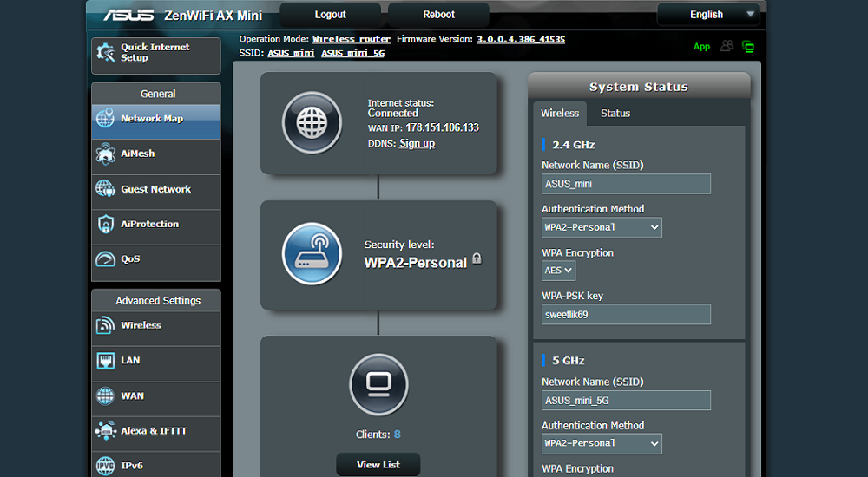Click the WAN globe icon
The height and width of the screenshot is (477, 868).
[x=105, y=395]
